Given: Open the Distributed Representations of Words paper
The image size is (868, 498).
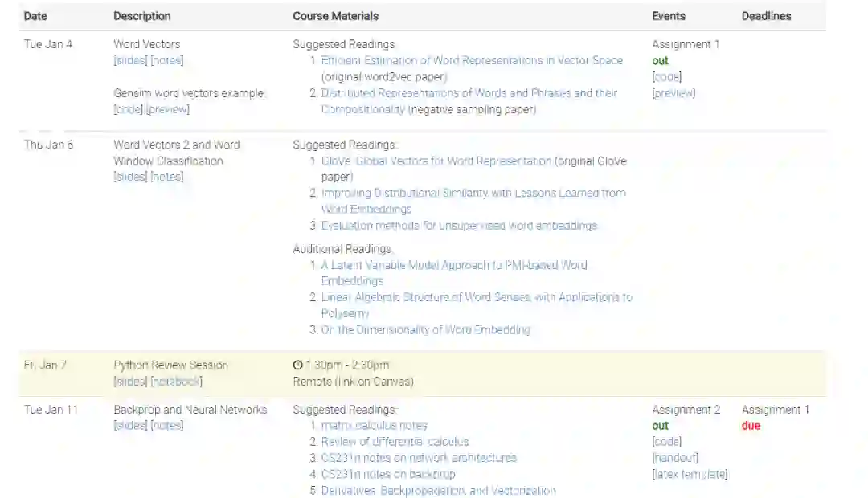Looking at the screenshot, I should coord(469,93).
